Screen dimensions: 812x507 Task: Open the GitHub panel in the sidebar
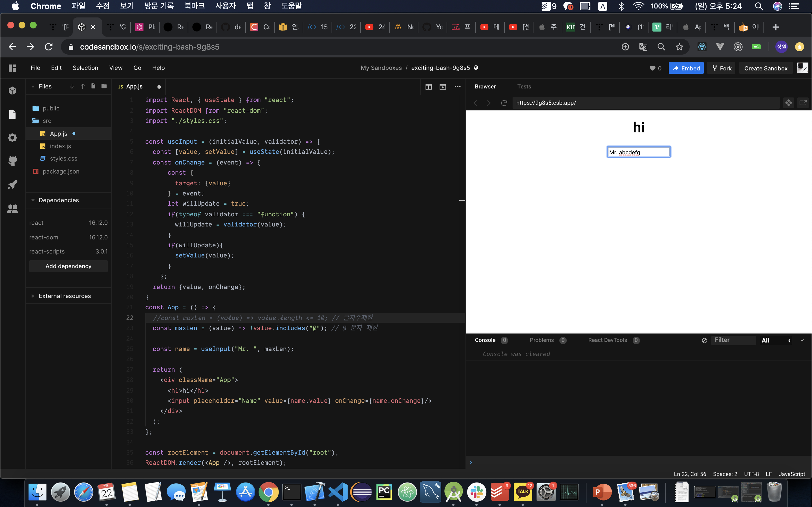(x=12, y=161)
